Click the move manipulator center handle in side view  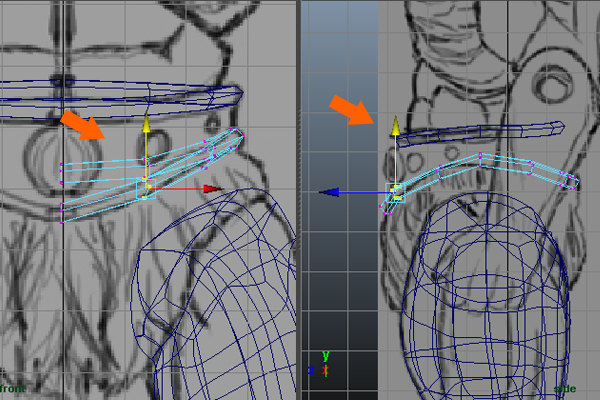[396, 193]
